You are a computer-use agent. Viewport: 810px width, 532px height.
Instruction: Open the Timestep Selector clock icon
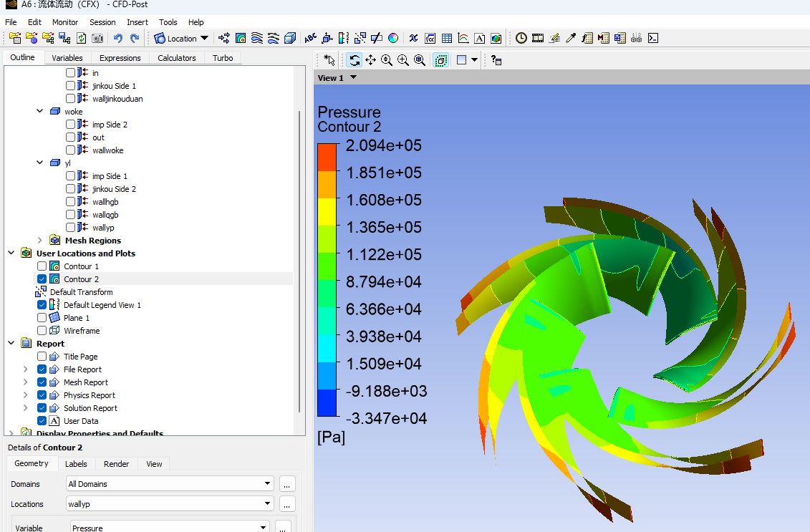pyautogui.click(x=521, y=38)
